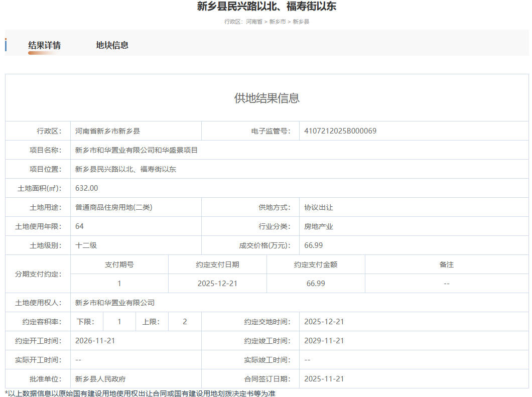Select the land use right holder 新乡市和华置业有限公司
The width and height of the screenshot is (532, 397).
(115, 303)
